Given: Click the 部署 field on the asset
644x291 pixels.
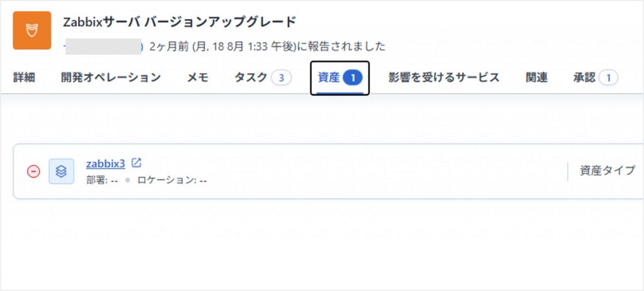Looking at the screenshot, I should (x=102, y=180).
